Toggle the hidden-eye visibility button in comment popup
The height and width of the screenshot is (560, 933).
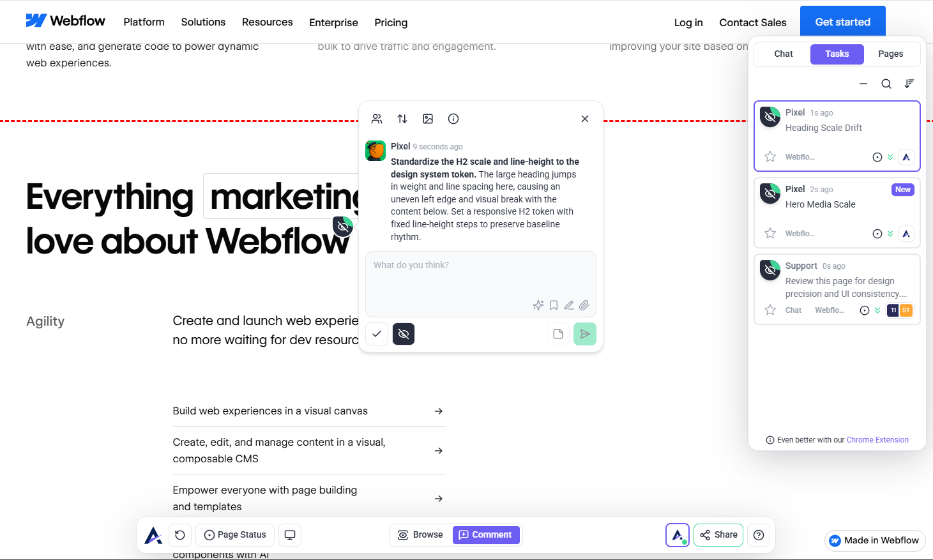coord(404,334)
